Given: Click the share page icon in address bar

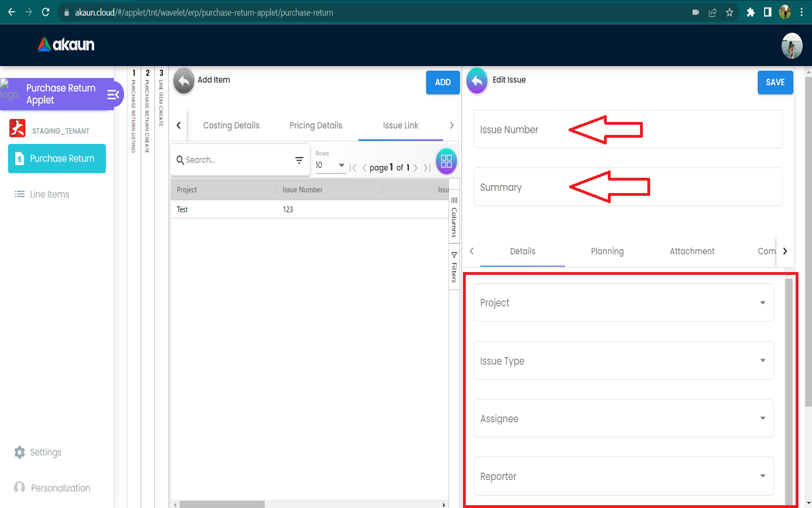Looking at the screenshot, I should (713, 12).
